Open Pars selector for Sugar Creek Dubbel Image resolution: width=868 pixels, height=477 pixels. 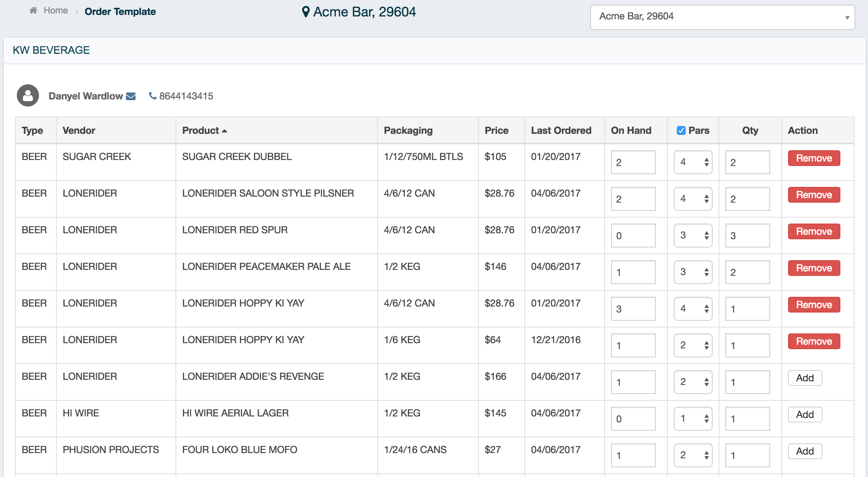tap(693, 162)
